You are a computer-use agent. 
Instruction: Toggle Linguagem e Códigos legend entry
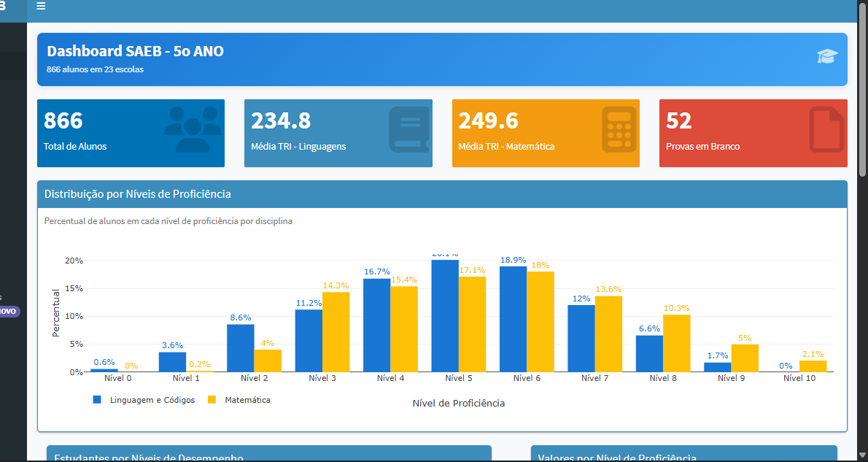pos(144,400)
